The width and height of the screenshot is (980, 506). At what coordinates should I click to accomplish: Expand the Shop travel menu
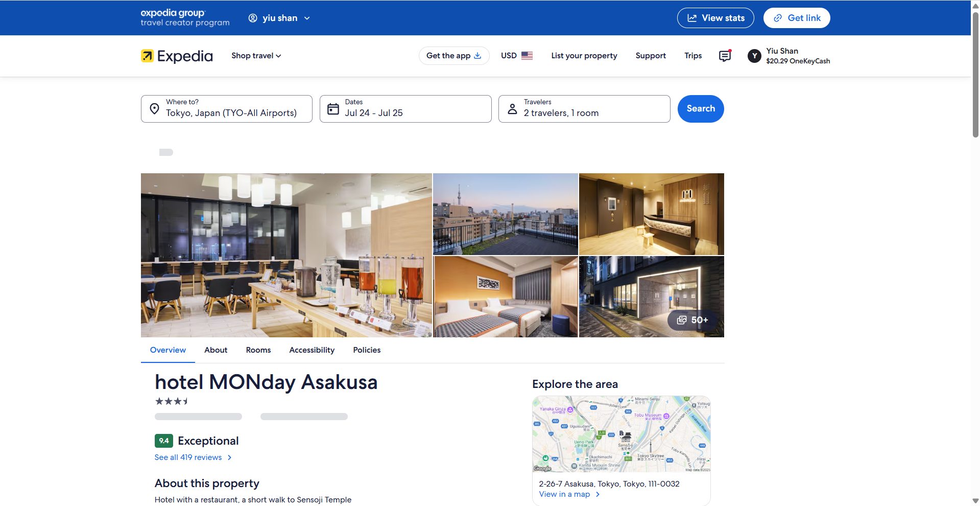(x=256, y=56)
